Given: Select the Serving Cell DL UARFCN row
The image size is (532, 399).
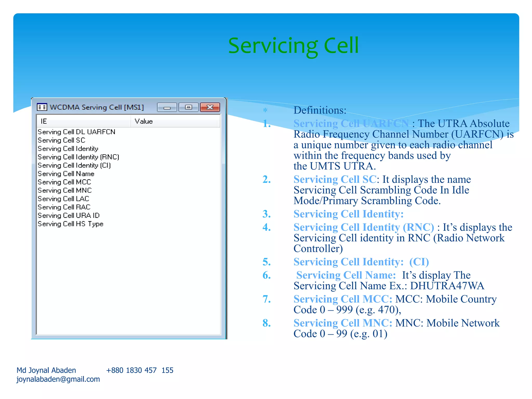Looking at the screenshot, I should 76,132.
